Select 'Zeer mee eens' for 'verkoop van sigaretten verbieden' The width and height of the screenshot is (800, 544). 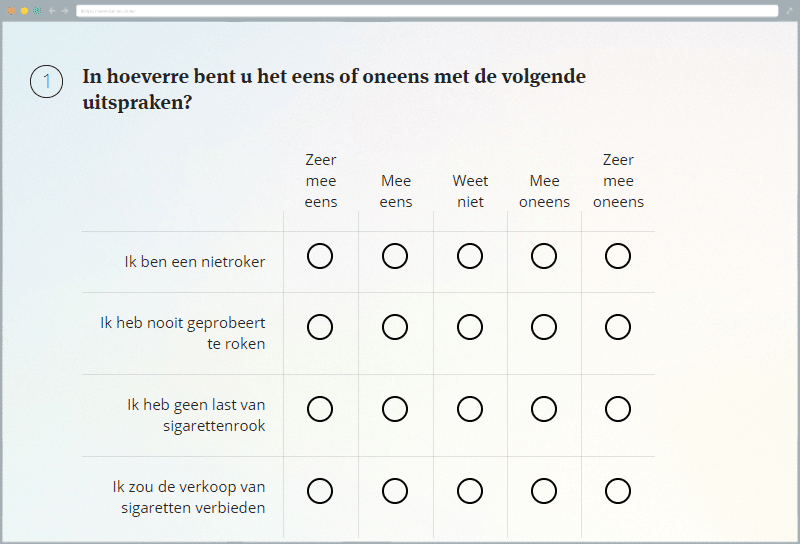pyautogui.click(x=320, y=491)
